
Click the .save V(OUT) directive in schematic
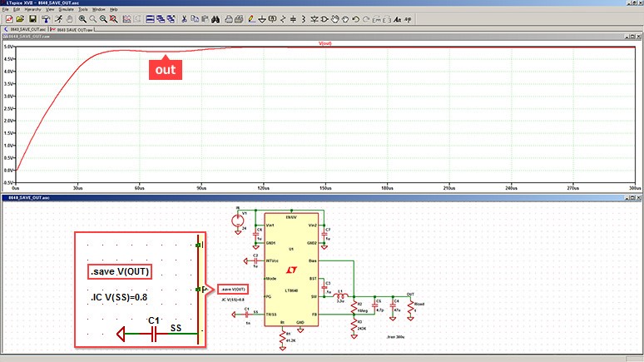click(232, 289)
